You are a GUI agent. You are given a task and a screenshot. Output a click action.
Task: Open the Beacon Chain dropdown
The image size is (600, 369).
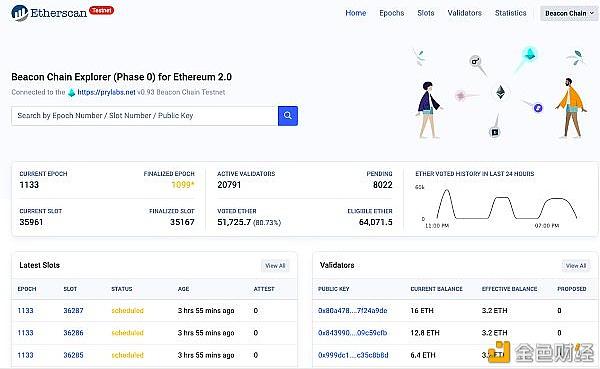(x=569, y=13)
